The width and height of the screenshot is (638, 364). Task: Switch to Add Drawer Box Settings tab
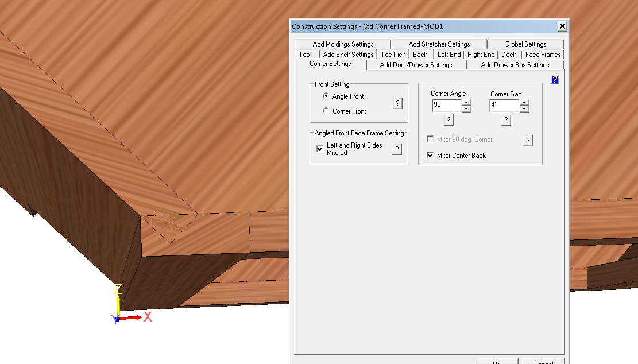(515, 65)
